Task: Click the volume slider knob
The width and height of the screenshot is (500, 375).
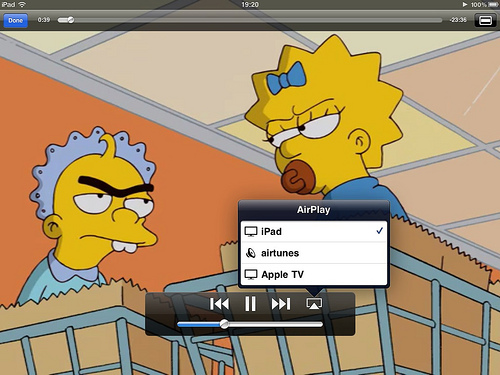Action: click(224, 324)
